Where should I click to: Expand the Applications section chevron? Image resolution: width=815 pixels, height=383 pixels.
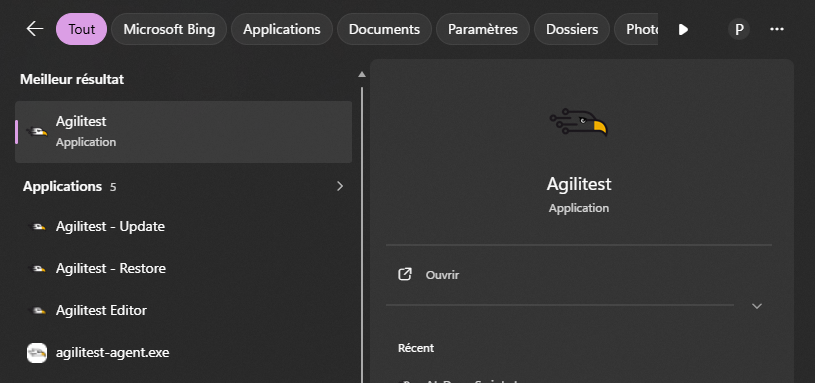[x=340, y=186]
